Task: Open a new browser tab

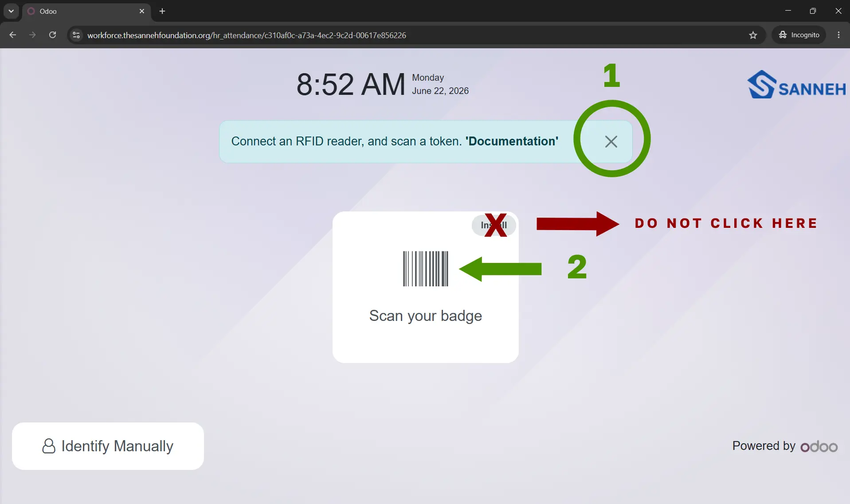Action: pos(162,11)
